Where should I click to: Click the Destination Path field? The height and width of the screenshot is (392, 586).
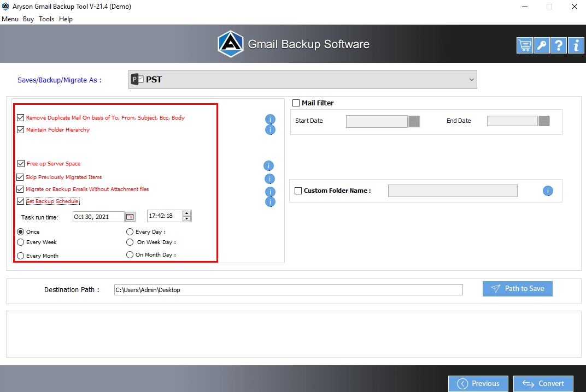click(x=289, y=290)
